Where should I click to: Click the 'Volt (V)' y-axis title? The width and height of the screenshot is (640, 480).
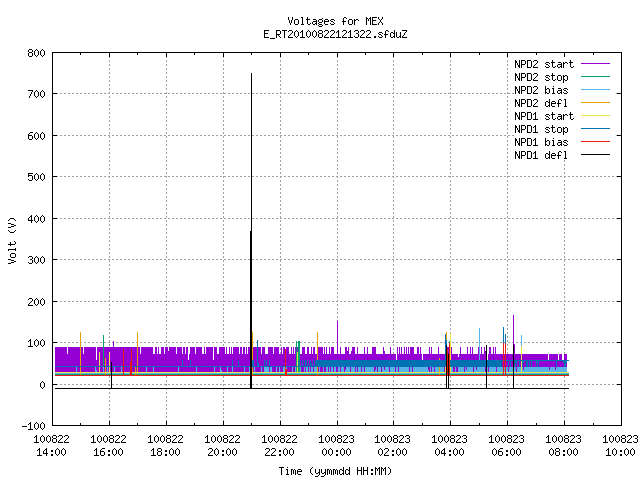[x=13, y=241]
